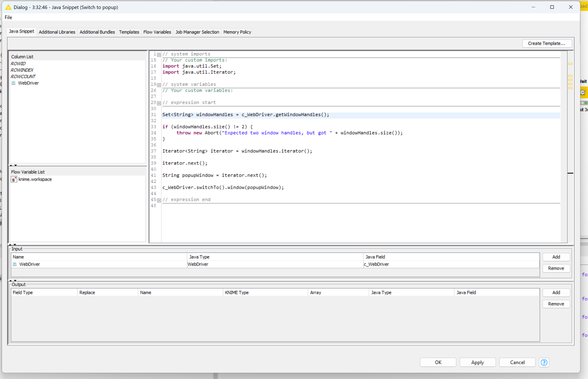Click Add button in the Output section
Viewport: 588px width, 379px height.
tap(556, 292)
